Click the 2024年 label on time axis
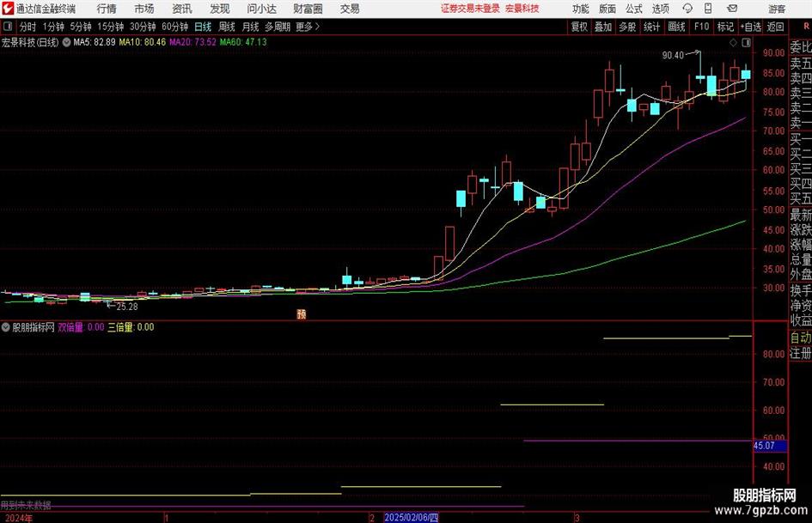 pos(18,518)
